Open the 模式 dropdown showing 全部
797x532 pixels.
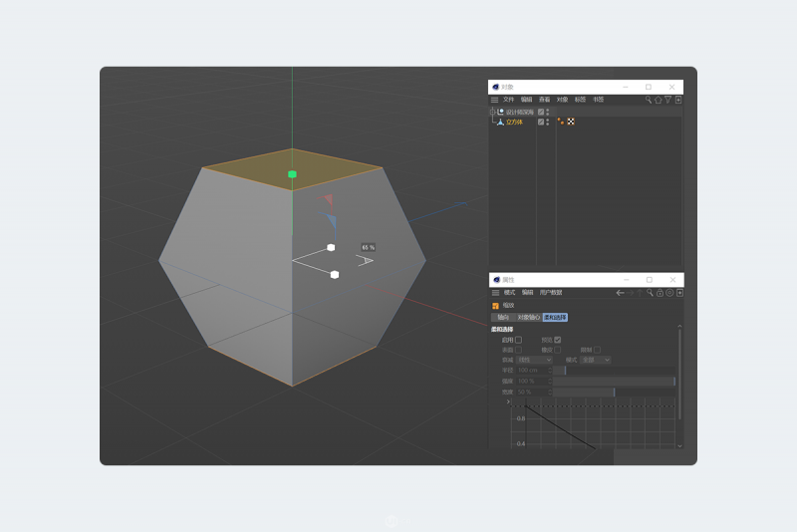(596, 360)
